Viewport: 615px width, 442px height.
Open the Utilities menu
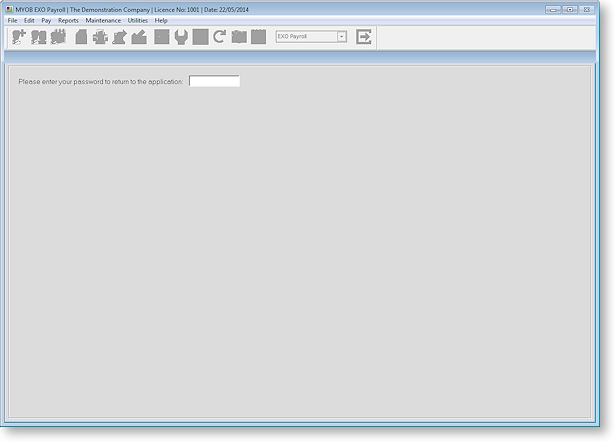point(137,20)
